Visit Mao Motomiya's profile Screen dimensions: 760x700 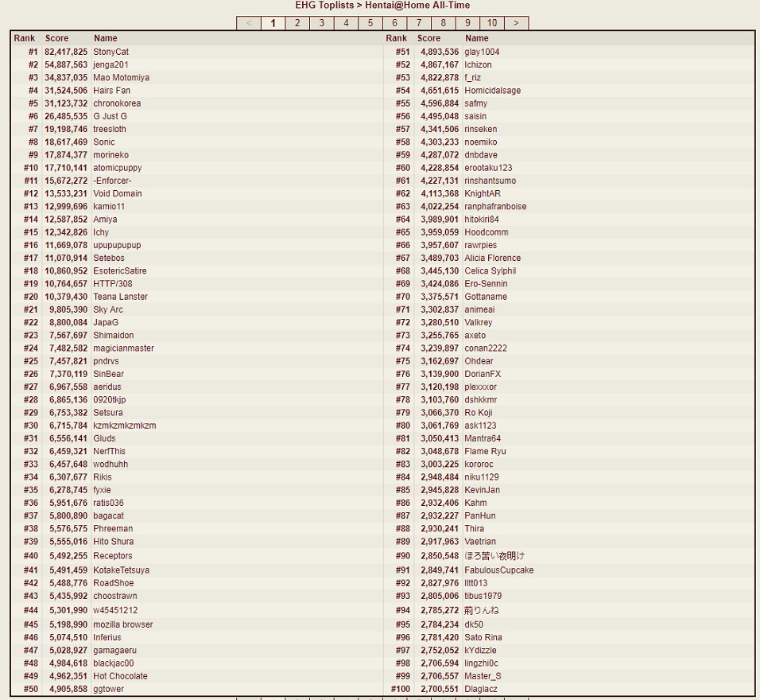tap(121, 77)
